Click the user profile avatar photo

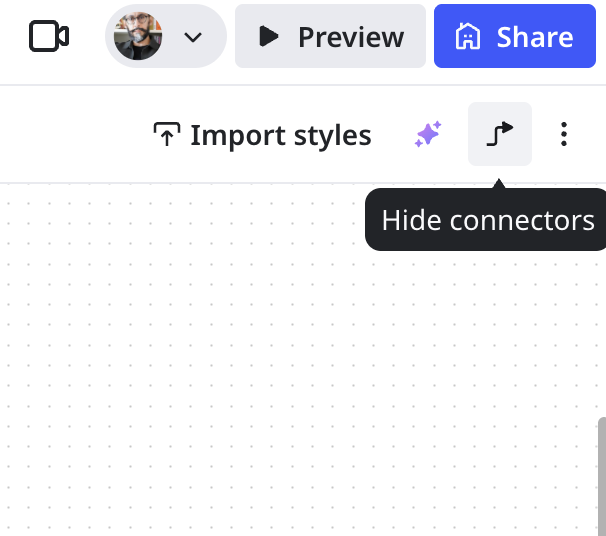tap(138, 37)
